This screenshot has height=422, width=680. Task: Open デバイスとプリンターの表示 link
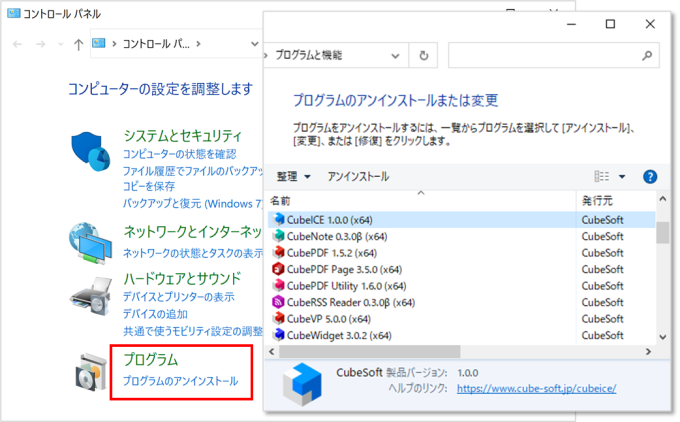coord(179,297)
